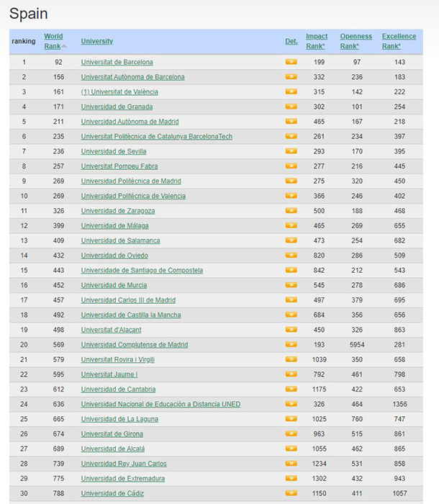This screenshot has width=439, height=504.
Task: Click the details icon for Universitat de Barcelona
Action: [291, 62]
